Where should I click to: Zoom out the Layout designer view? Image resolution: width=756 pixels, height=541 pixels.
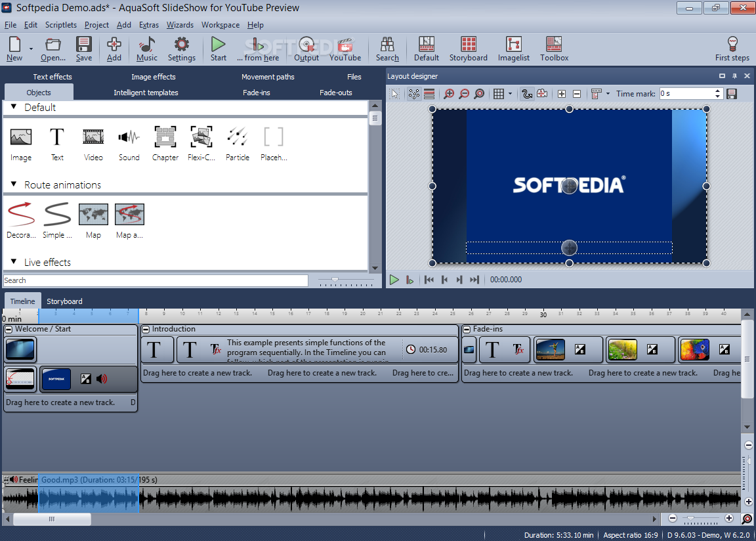[x=464, y=94]
